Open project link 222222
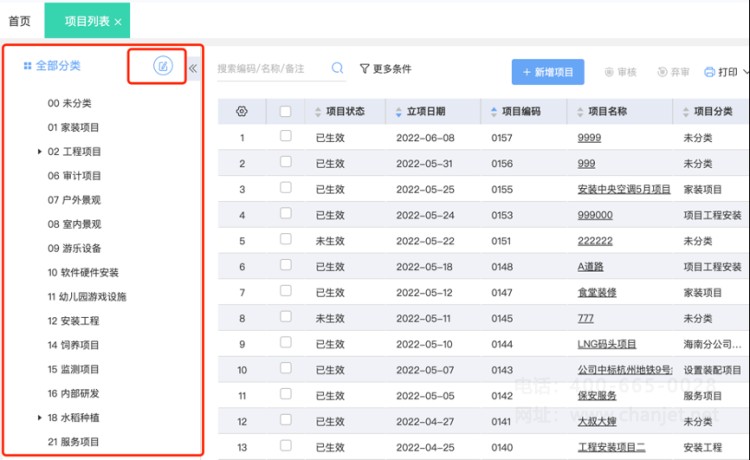This screenshot has width=750, height=460. tap(595, 241)
